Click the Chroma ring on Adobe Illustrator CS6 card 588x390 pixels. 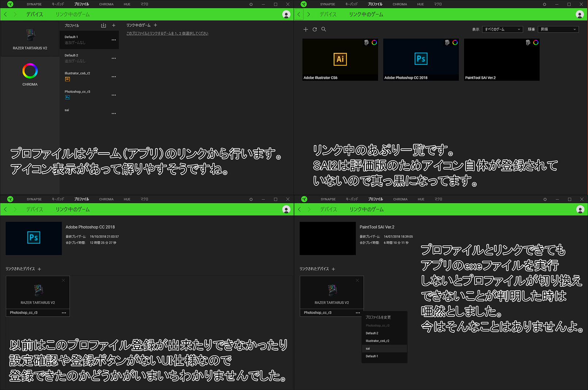click(374, 42)
